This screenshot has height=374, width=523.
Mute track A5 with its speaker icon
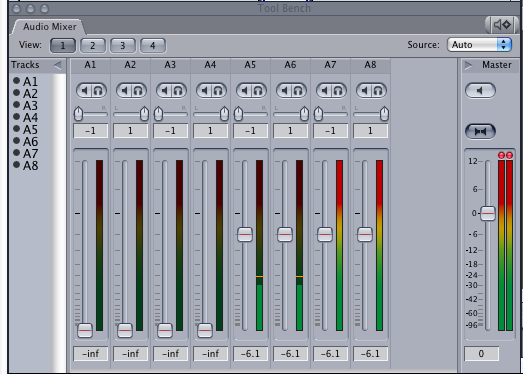[x=245, y=90]
